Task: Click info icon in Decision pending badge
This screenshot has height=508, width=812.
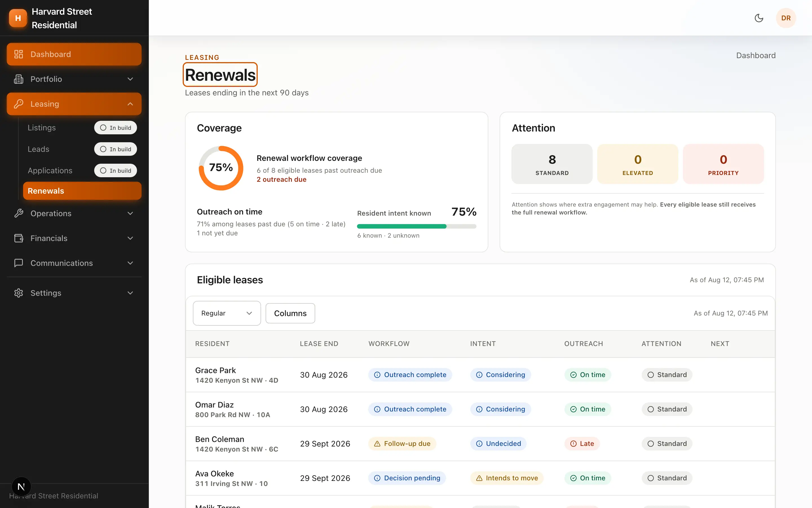Action: tap(377, 478)
